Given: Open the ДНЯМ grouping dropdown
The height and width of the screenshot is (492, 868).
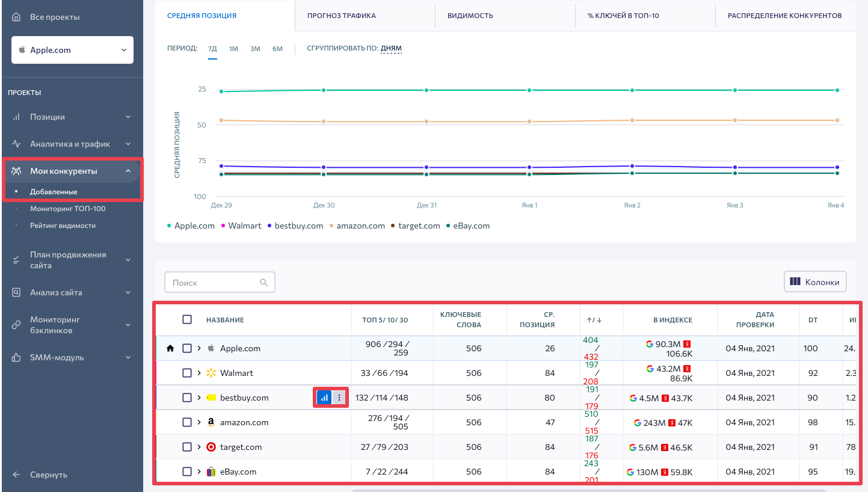Looking at the screenshot, I should point(391,49).
